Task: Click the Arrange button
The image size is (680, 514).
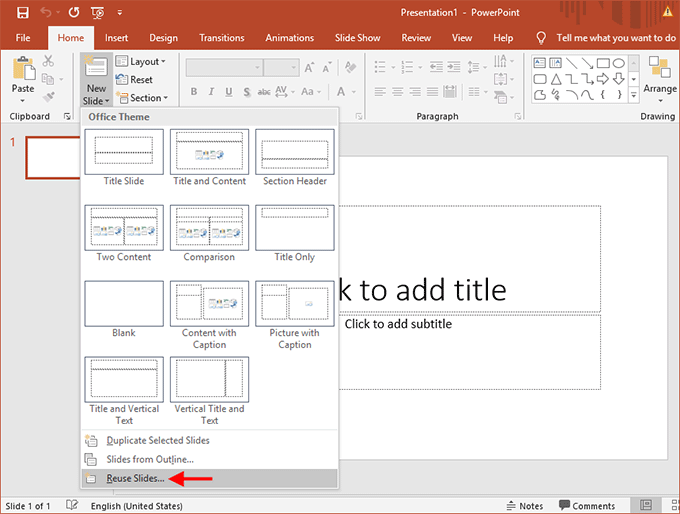Action: coord(660,79)
